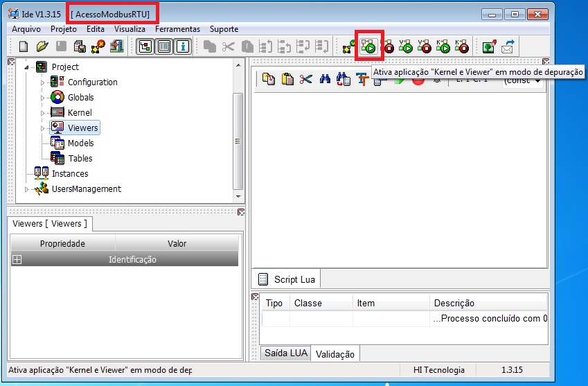Create a new project file
This screenshot has width=588, height=386.
pyautogui.click(x=24, y=46)
